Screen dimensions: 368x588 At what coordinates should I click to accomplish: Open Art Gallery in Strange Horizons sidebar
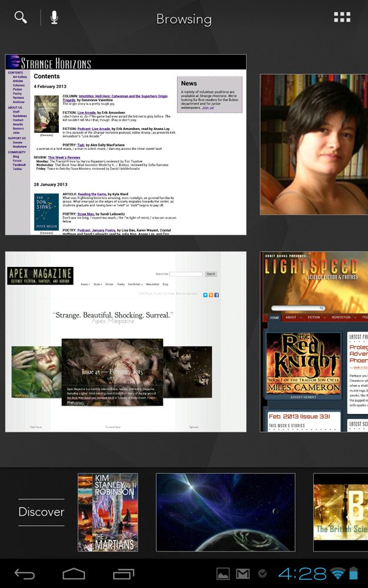coord(20,77)
